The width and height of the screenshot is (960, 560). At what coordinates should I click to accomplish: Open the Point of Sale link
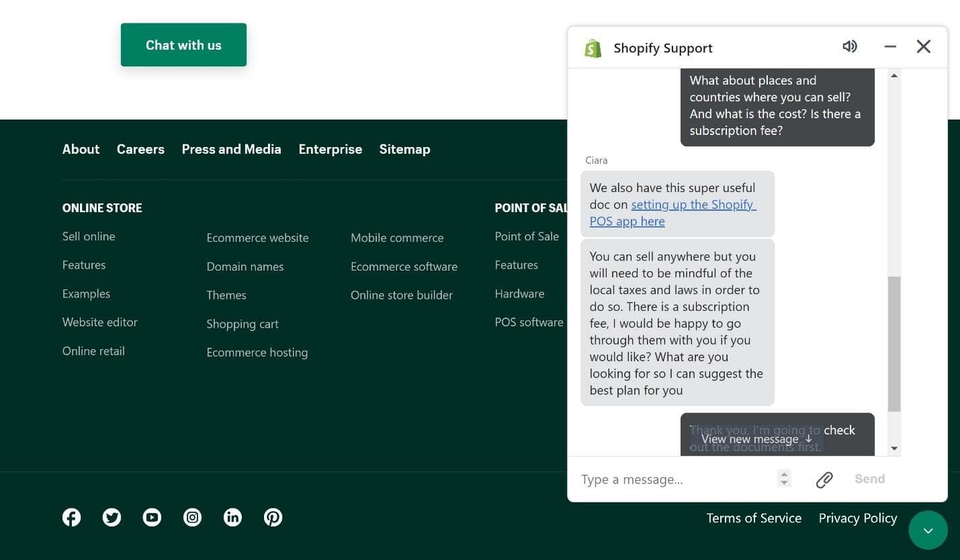click(x=527, y=236)
